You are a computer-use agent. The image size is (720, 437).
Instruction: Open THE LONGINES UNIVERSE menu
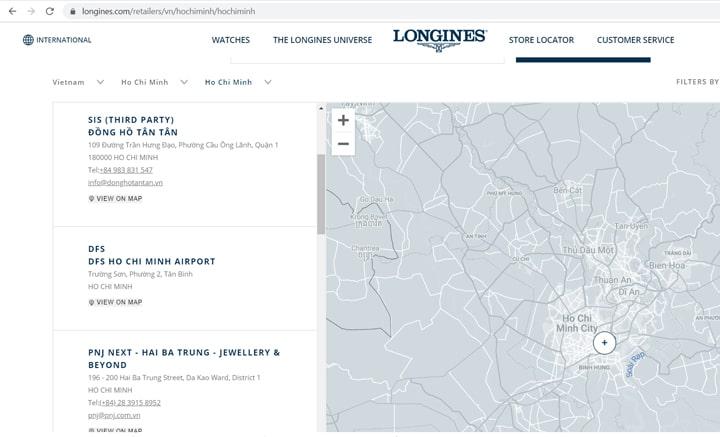(322, 40)
